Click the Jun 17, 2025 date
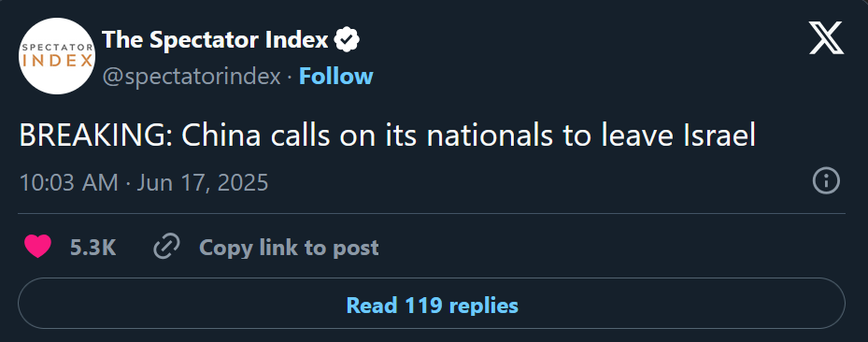Image resolution: width=868 pixels, height=342 pixels. pyautogui.click(x=203, y=182)
